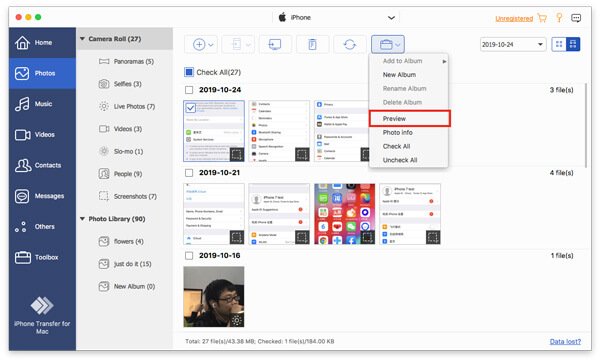Expand the toolbox button dropdown arrow

[398, 45]
